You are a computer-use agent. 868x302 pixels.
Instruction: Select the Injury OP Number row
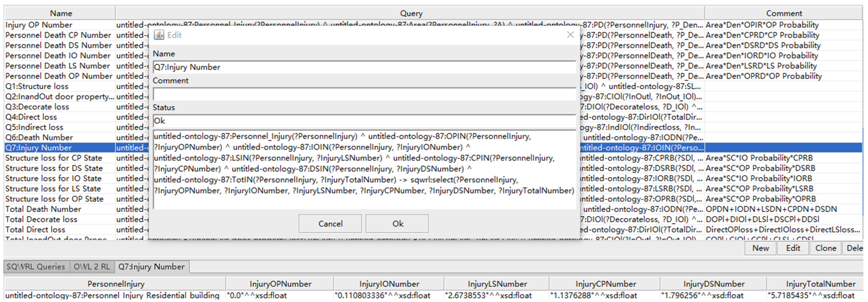pyautogui.click(x=39, y=25)
